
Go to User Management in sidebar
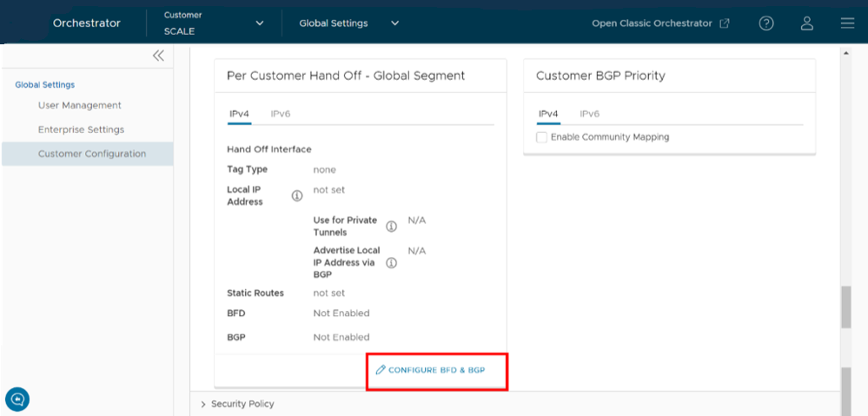pos(80,105)
